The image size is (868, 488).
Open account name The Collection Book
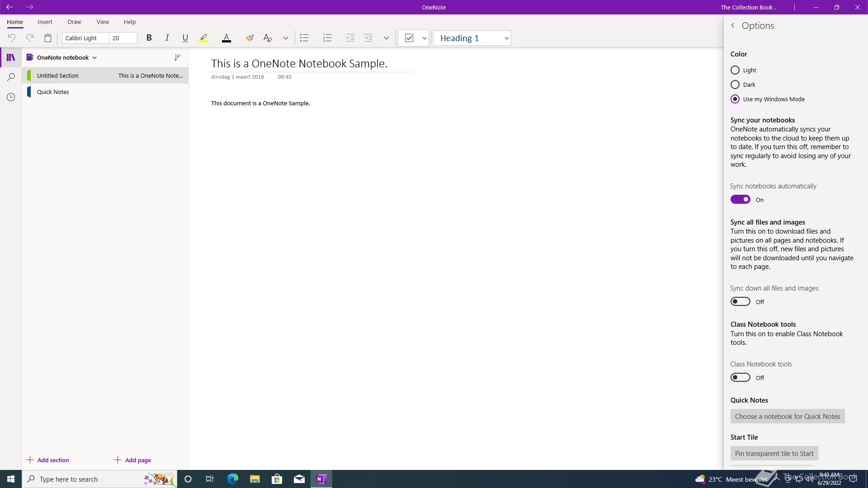748,7
